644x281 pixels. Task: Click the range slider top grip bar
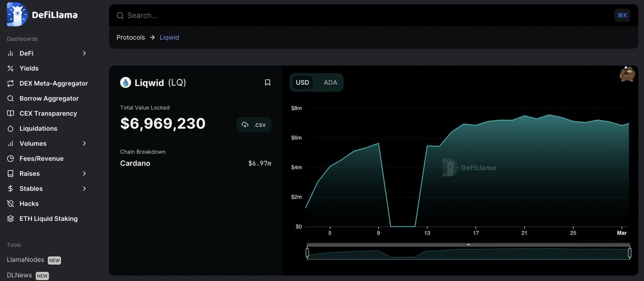[468, 245]
